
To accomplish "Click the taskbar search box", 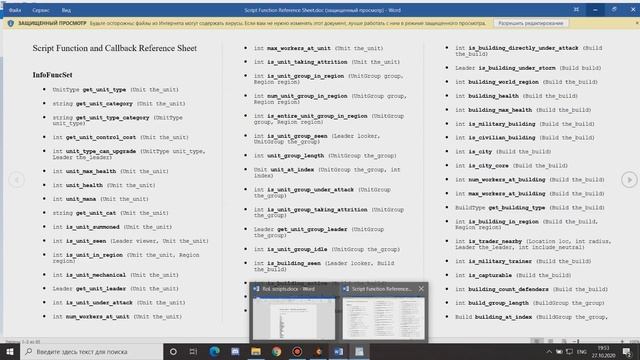I will click(x=91, y=351).
